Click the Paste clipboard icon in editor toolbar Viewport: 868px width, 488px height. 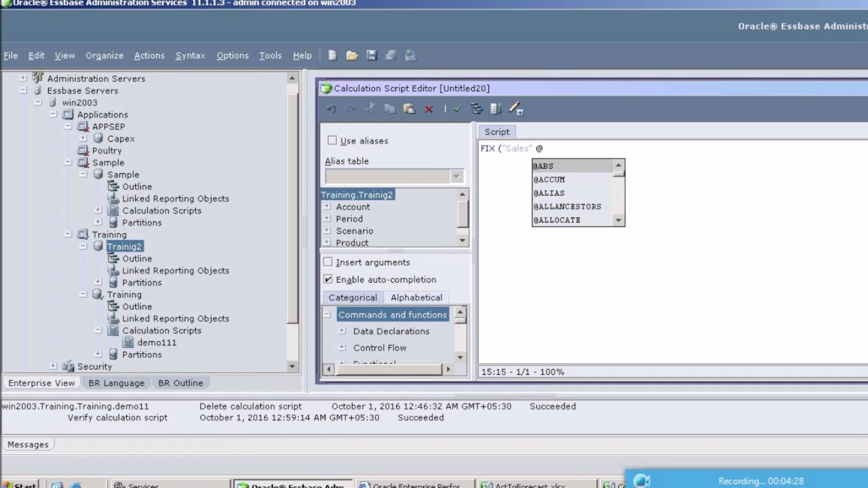[409, 108]
